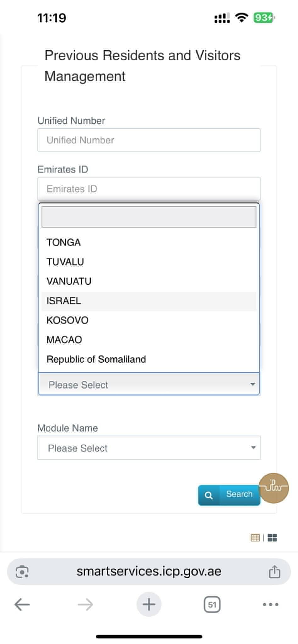Tap the share icon in address bar
The width and height of the screenshot is (298, 644).
tap(274, 571)
